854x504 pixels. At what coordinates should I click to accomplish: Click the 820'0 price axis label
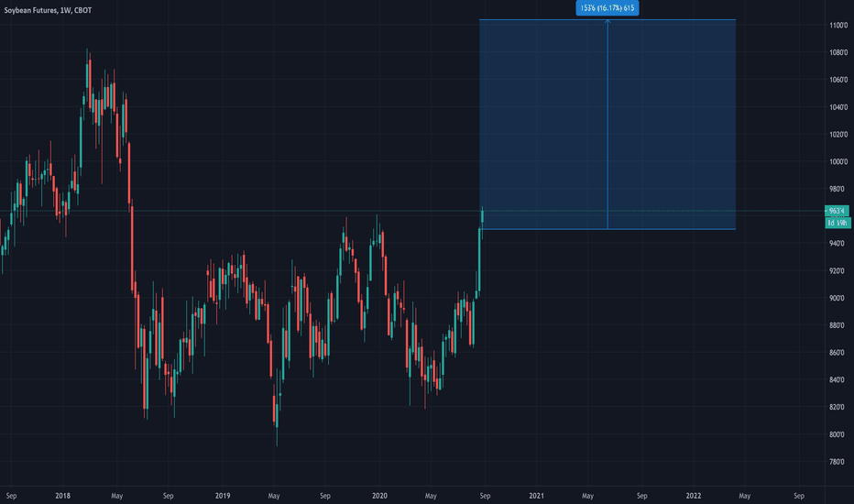838,407
